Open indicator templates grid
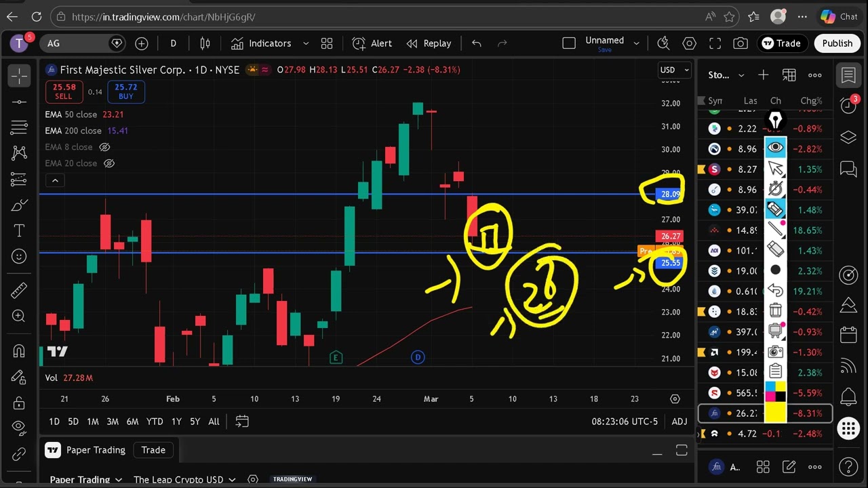Screen dimensions: 868x488 pyautogui.click(x=327, y=43)
